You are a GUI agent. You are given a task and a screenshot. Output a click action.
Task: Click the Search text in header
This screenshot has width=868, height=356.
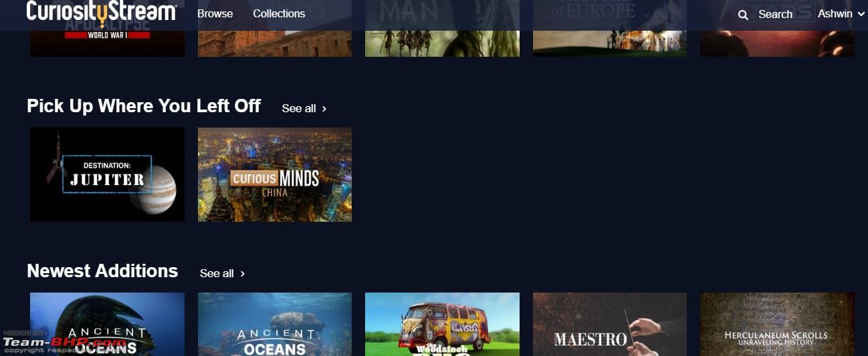click(775, 14)
